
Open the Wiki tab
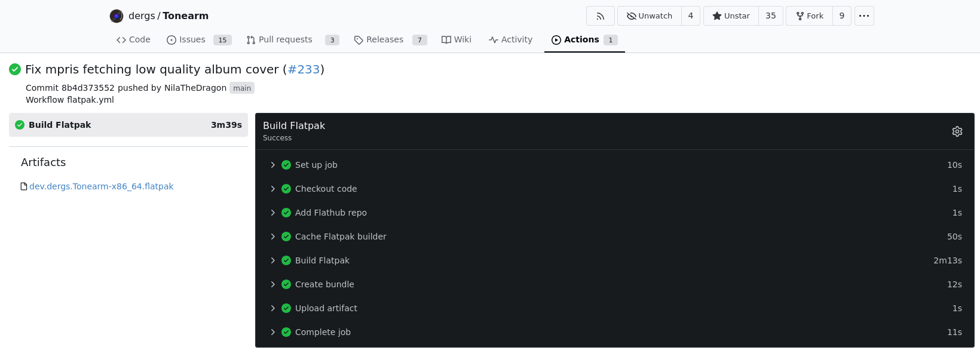coord(457,40)
